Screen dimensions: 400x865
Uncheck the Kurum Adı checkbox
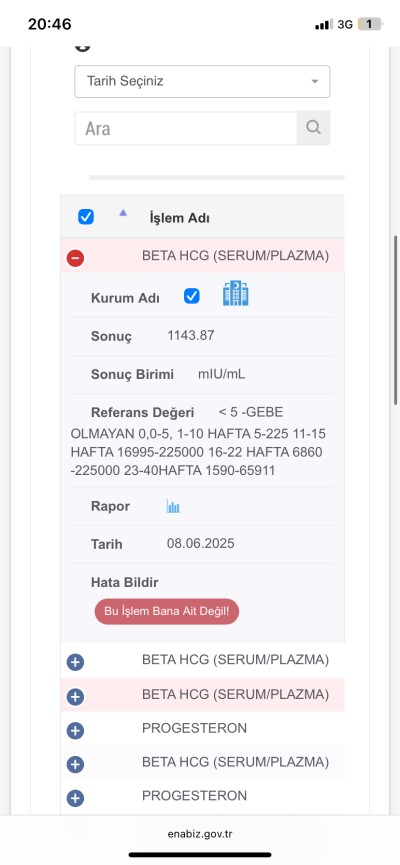tap(192, 296)
